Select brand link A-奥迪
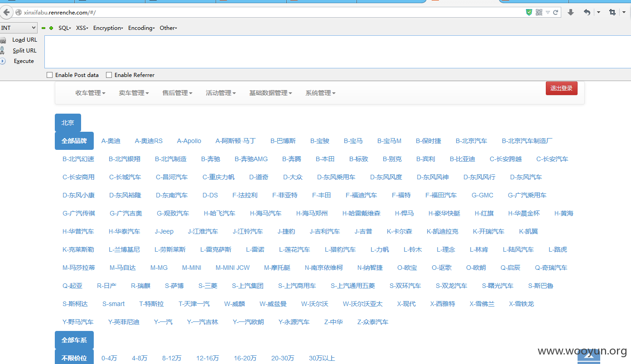 [111, 141]
